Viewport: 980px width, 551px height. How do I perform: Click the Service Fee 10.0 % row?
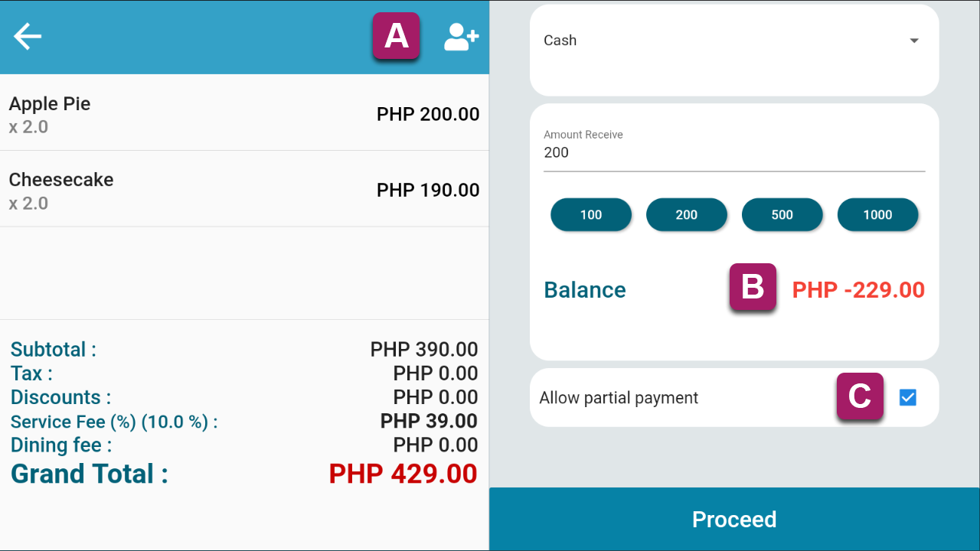point(244,421)
